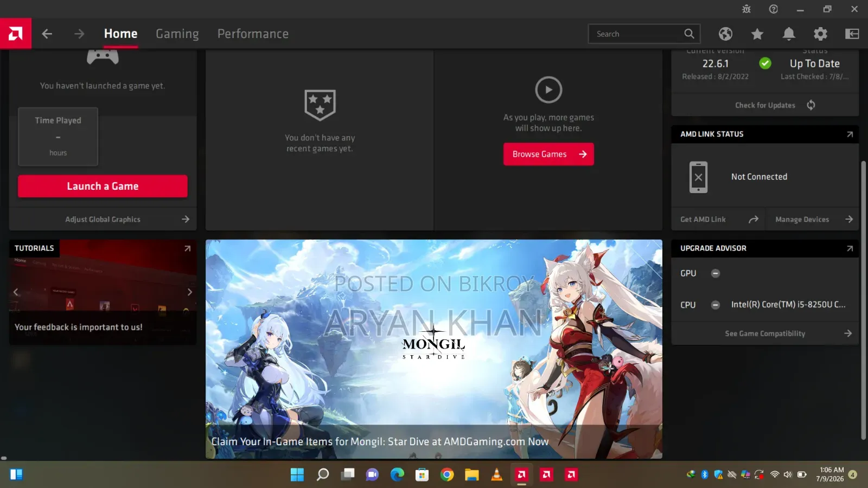Click the Not Connected phone icon
The width and height of the screenshot is (868, 488).
coord(698,177)
